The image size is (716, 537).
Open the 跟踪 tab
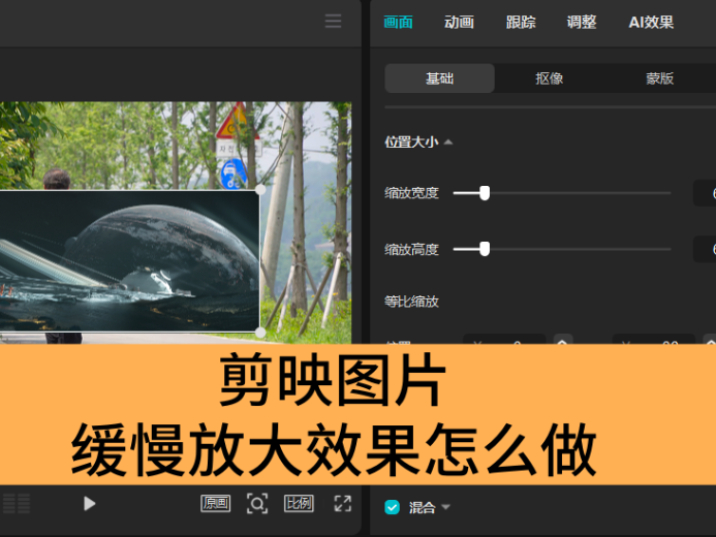pos(521,22)
